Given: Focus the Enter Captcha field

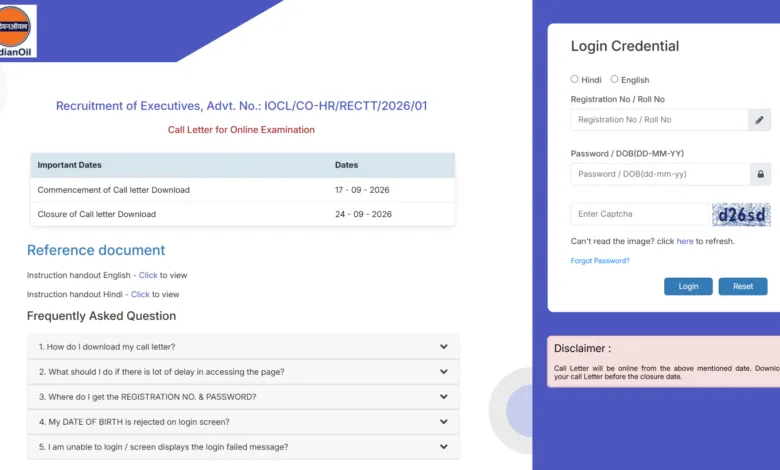Looking at the screenshot, I should (640, 214).
